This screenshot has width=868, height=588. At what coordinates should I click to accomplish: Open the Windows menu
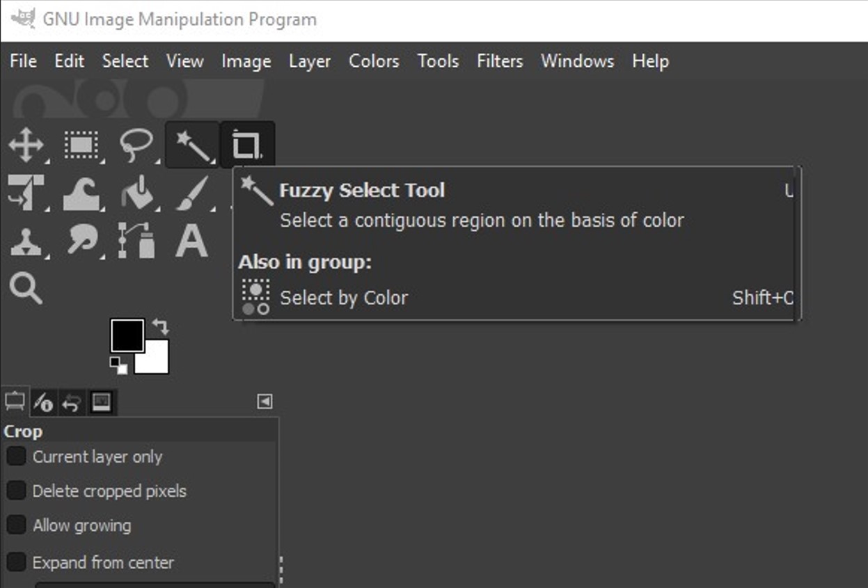[x=578, y=61]
